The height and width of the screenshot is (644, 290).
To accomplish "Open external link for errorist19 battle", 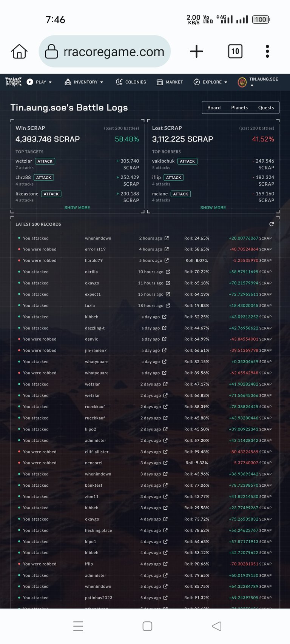I will tap(167, 249).
